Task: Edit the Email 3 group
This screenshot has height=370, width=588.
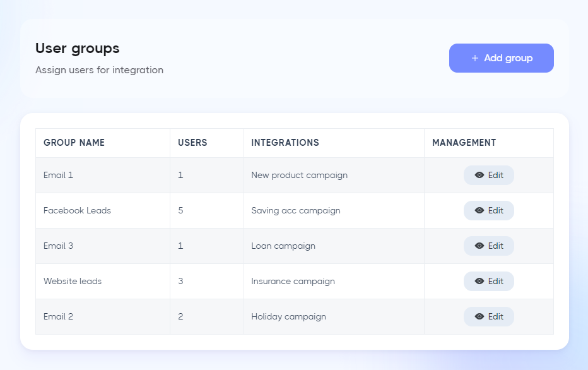Action: 488,246
